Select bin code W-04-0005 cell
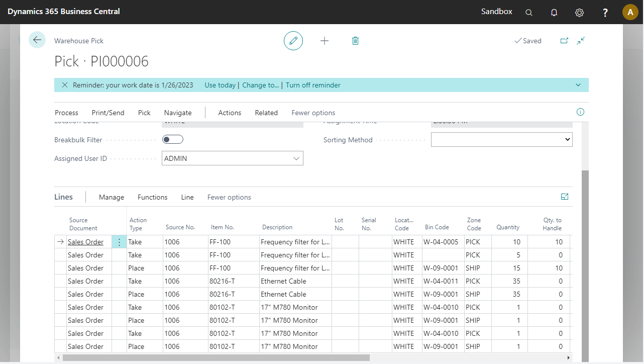The image size is (644, 364). coord(442,242)
